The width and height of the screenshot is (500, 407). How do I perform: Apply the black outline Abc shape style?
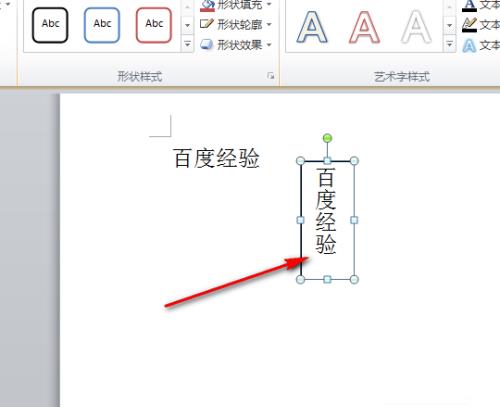50,25
